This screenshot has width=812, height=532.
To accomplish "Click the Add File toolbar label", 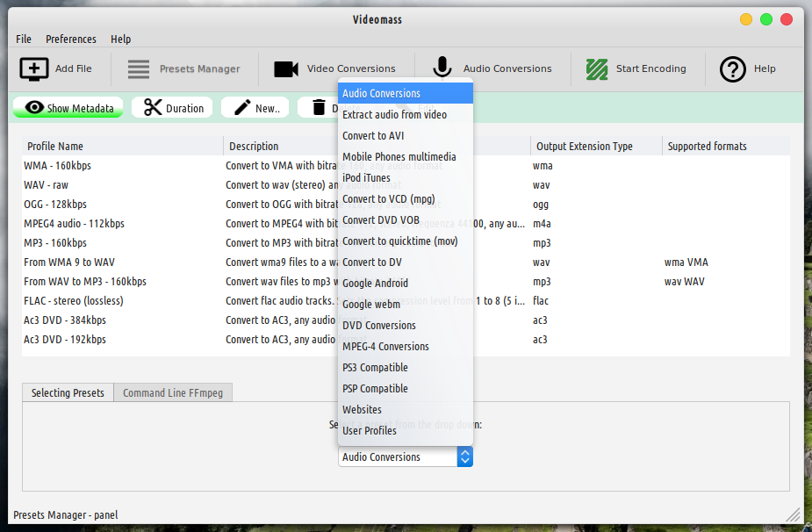I will [74, 68].
